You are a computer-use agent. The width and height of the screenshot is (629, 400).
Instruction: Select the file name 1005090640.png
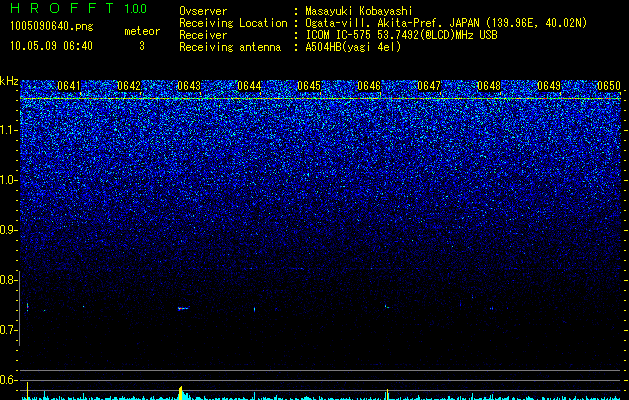click(52, 27)
